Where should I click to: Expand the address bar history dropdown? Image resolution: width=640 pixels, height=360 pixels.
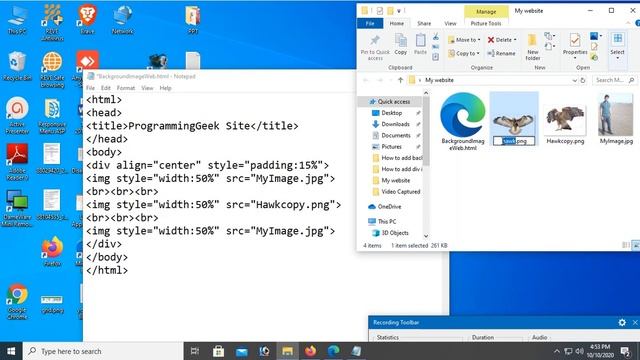tap(574, 80)
